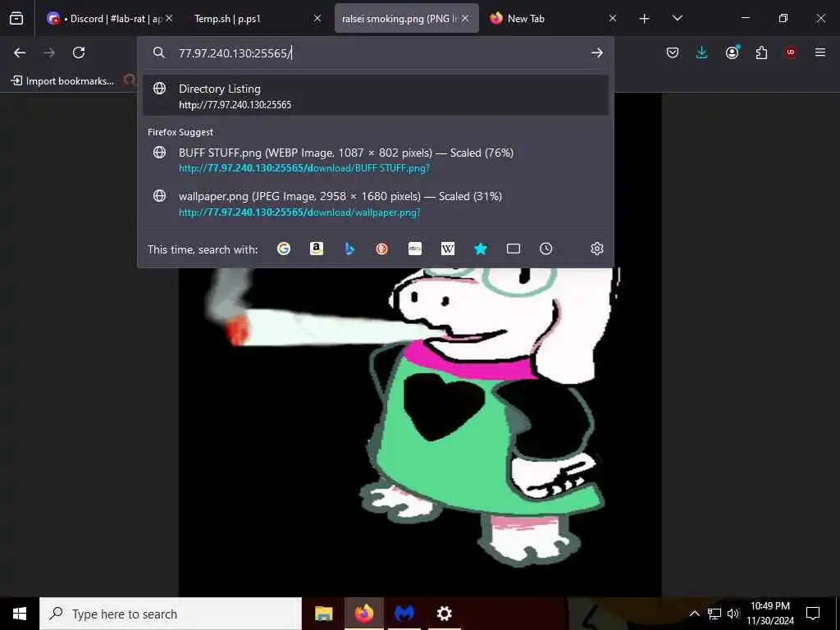
Task: Open the BUFF STUFF.png suggestion
Action: [x=376, y=159]
